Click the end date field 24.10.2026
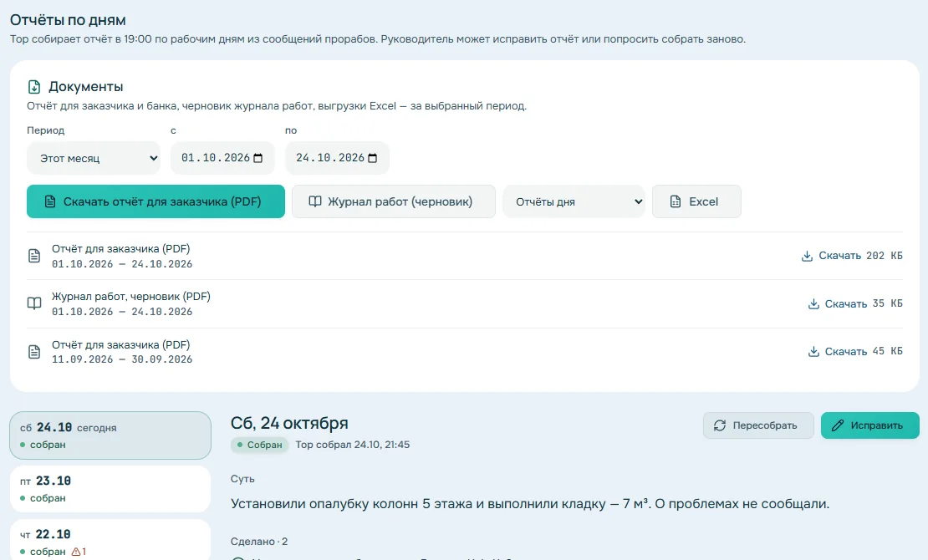The width and height of the screenshot is (928, 560). (337, 158)
